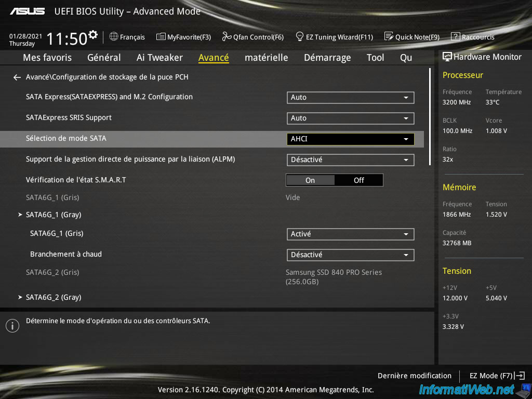Image resolution: width=532 pixels, height=399 pixels.
Task: Open the SATAExpress SRIS Support dropdown
Action: coord(350,118)
